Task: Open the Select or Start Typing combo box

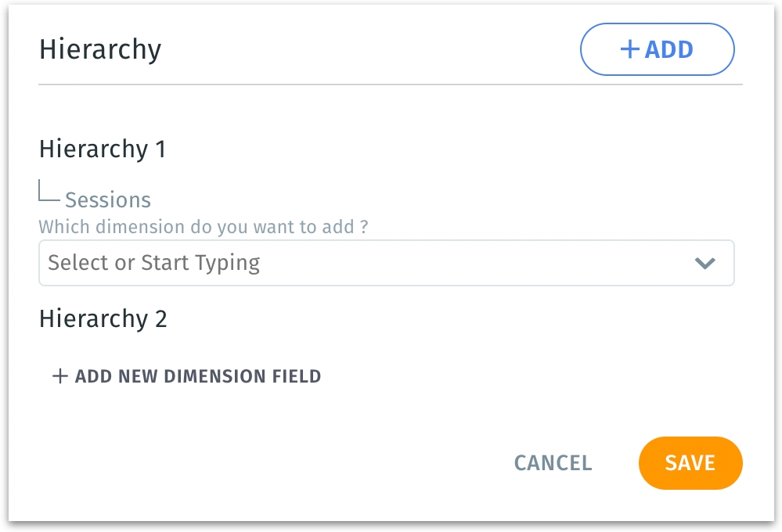Action: coord(386,263)
